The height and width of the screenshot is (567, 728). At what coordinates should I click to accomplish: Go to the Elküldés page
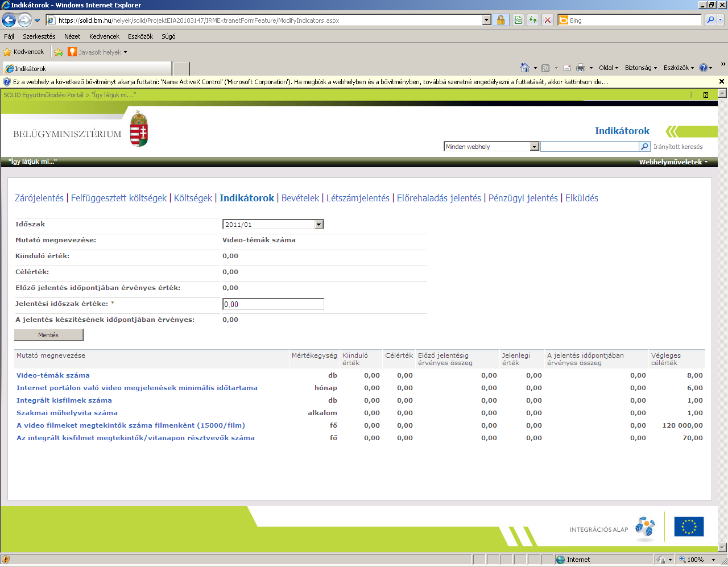(582, 198)
